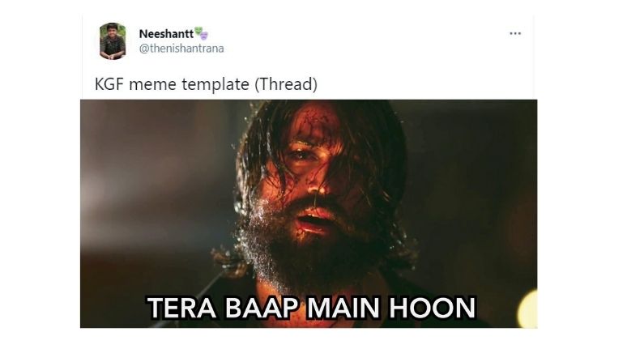Click the word 'HOON' in the caption
The image size is (644, 362).
pos(433,308)
